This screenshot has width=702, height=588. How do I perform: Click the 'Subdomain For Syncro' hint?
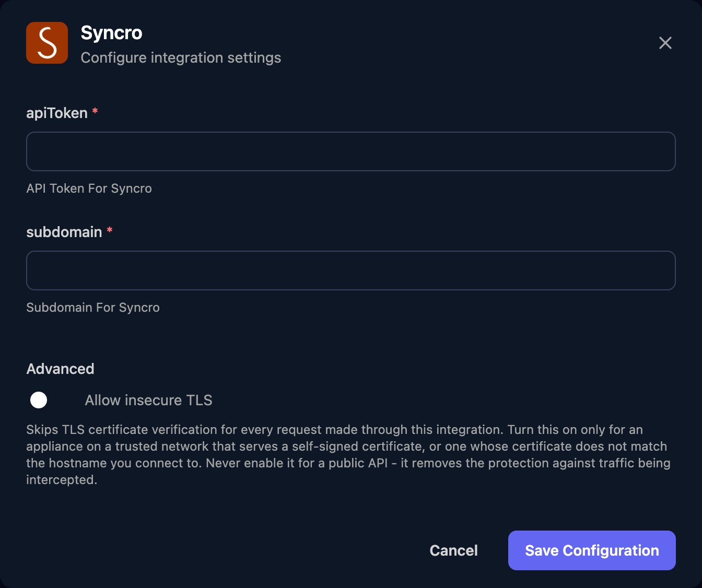pos(93,308)
